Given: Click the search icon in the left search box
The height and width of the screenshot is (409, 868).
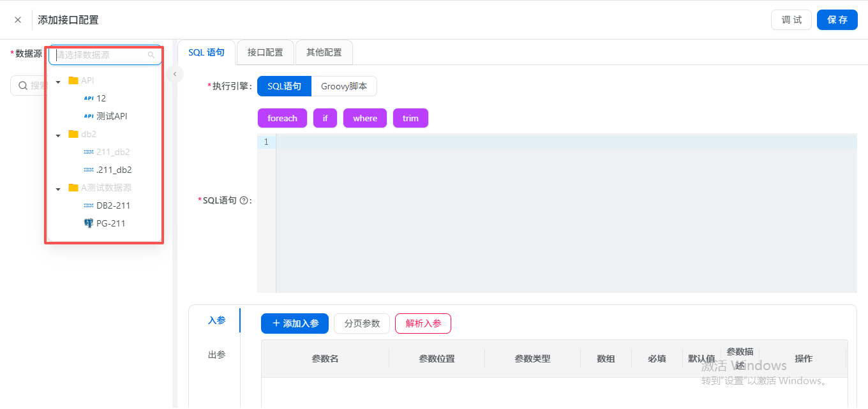Looking at the screenshot, I should tap(23, 86).
